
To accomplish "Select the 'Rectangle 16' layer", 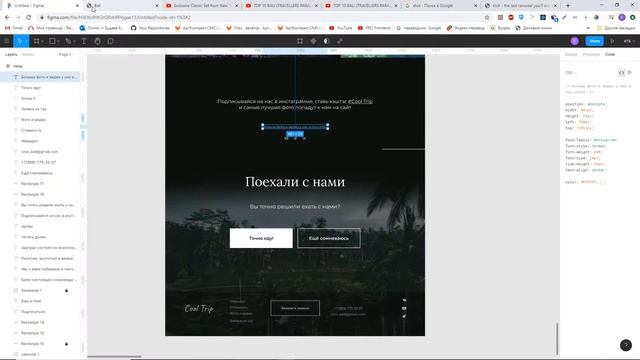I will (x=40, y=194).
